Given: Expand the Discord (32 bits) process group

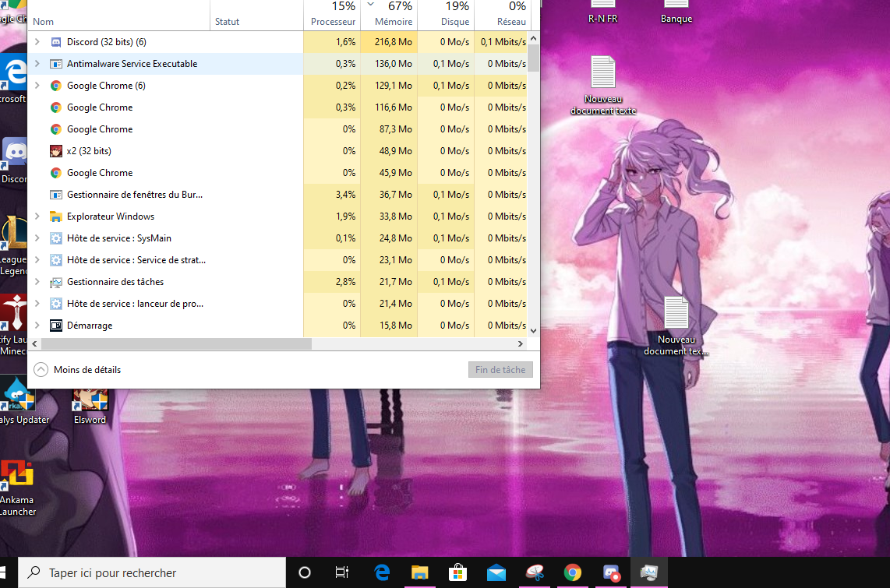Looking at the screenshot, I should point(37,42).
